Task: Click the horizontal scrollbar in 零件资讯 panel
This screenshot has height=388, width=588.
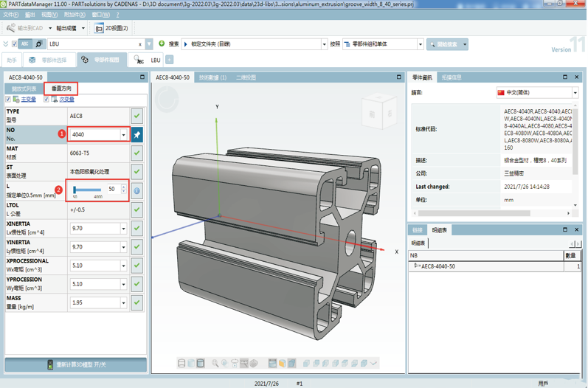Action: (474, 213)
